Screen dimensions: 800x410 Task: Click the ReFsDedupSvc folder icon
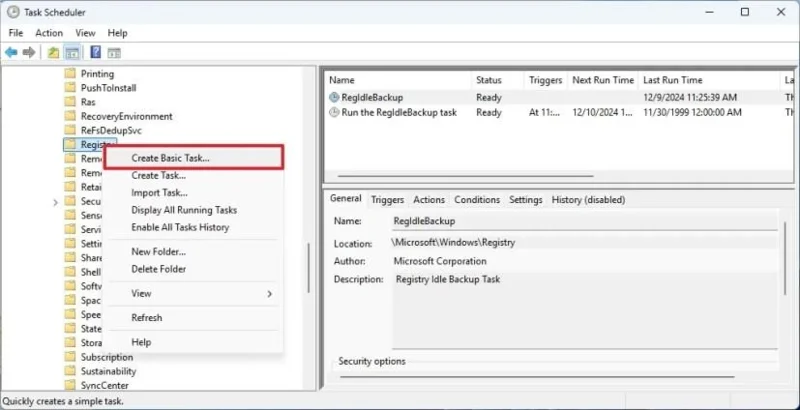(70, 131)
